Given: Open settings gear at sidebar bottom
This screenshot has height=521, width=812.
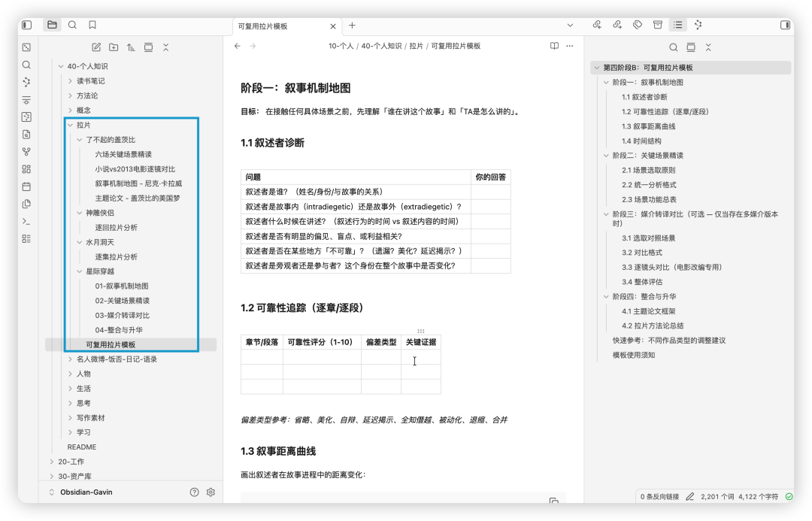Looking at the screenshot, I should click(x=211, y=492).
